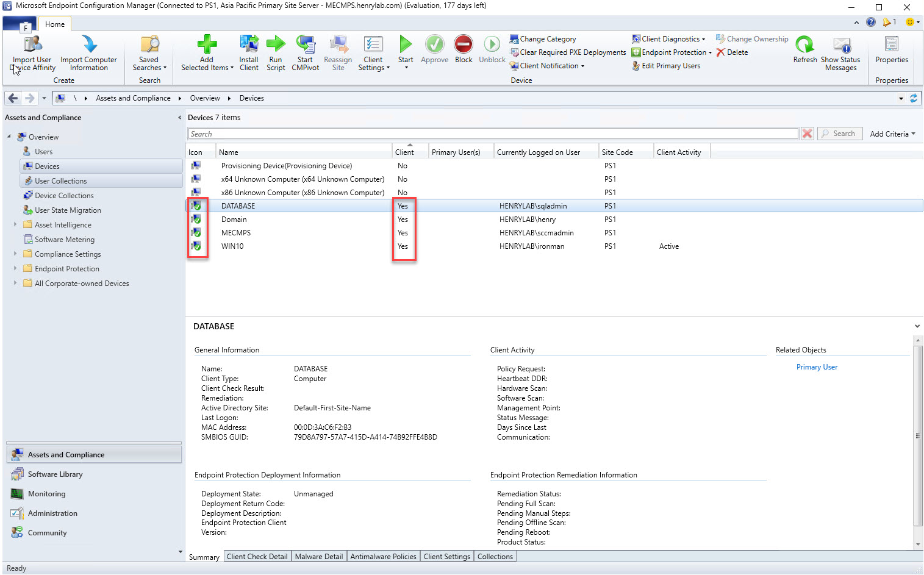Expand Compliance Settings folder node
Viewport: 924px width, 575px height.
[x=15, y=254]
